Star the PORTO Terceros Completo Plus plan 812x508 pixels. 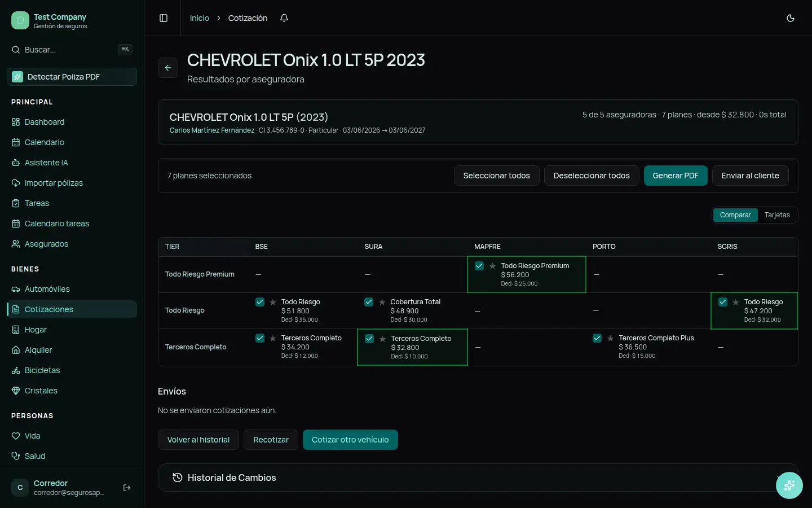[x=610, y=338]
